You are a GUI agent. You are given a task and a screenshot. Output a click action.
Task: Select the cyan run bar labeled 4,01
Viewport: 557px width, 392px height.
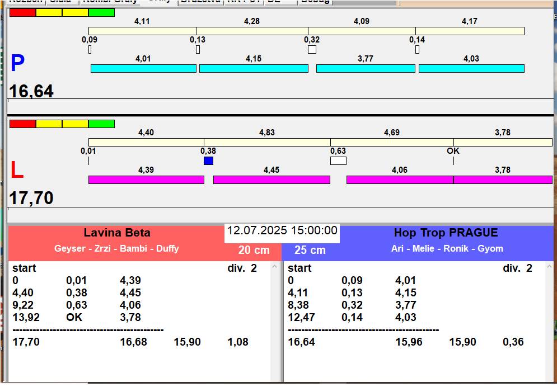pos(143,68)
